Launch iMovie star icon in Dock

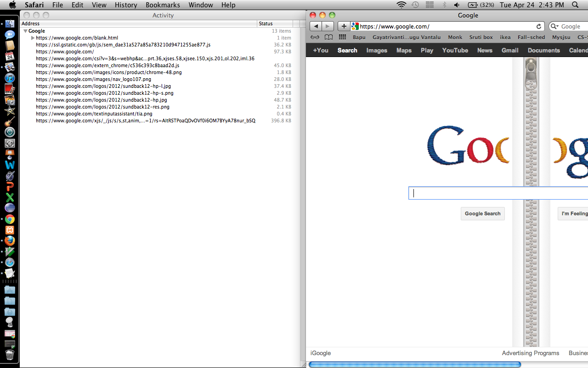(x=10, y=111)
